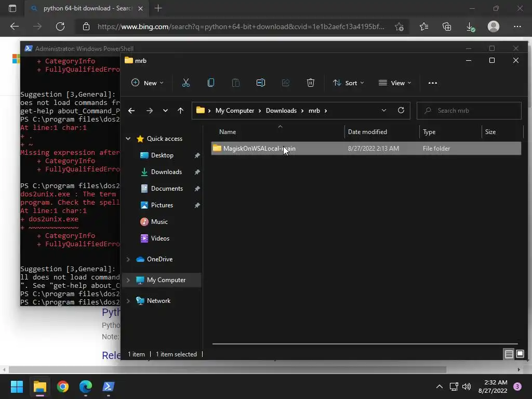532x399 pixels.
Task: Select Videos in Quick access
Action: tap(160, 238)
